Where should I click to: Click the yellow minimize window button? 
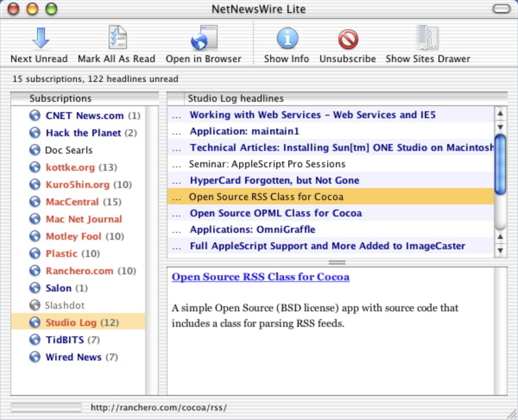coord(32,9)
